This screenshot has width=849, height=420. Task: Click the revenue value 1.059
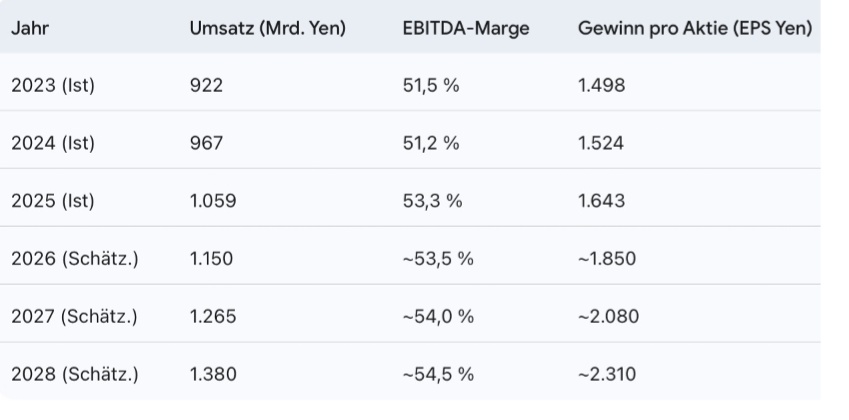pos(212,201)
